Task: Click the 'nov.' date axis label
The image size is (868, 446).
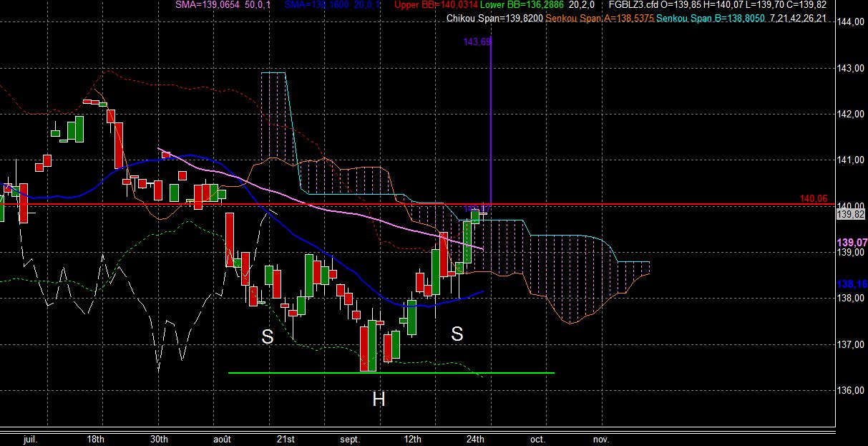Action: pyautogui.click(x=601, y=439)
